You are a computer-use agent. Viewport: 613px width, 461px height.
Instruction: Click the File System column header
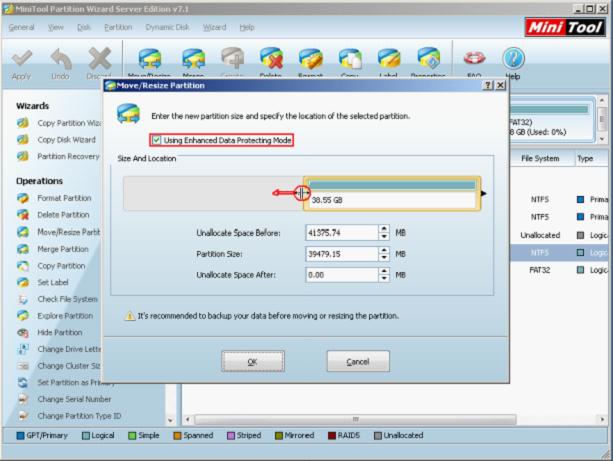(x=540, y=158)
